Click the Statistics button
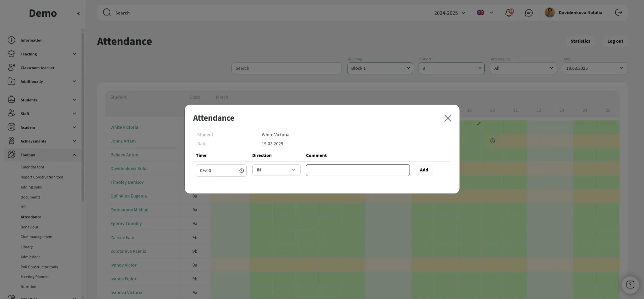Image resolution: width=644 pixels, height=299 pixels. coord(580,41)
